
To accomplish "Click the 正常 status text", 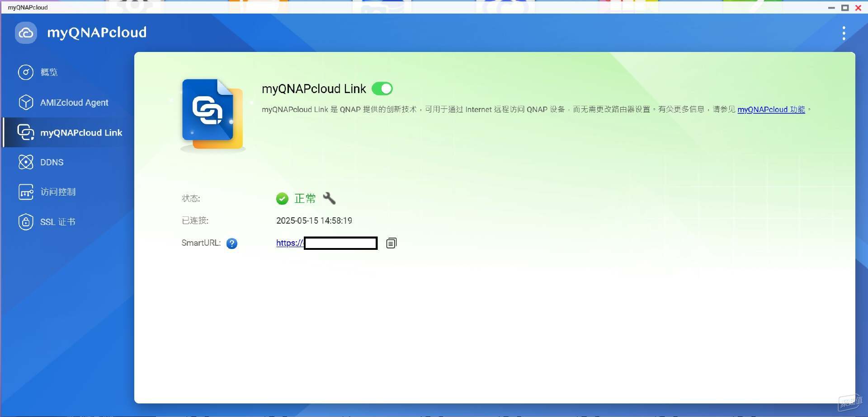I will click(x=305, y=198).
